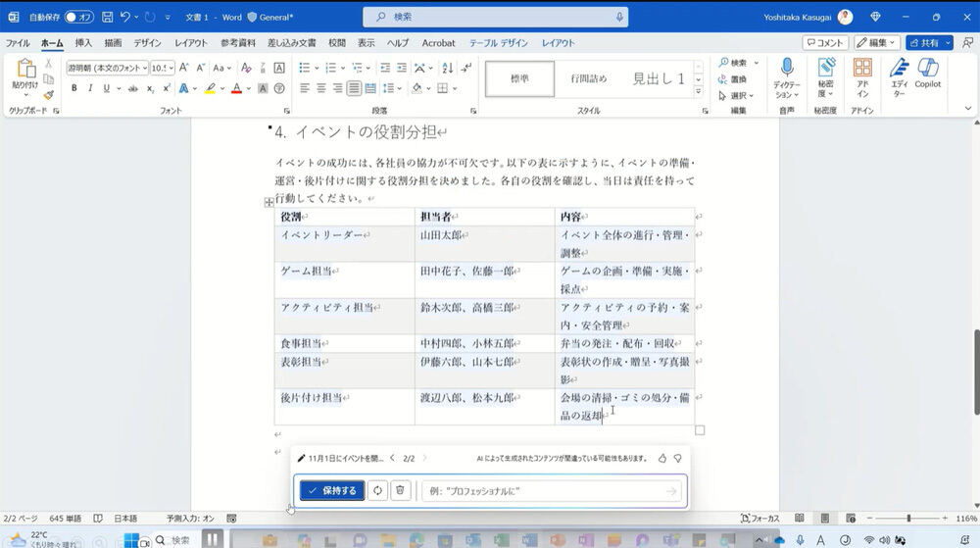The width and height of the screenshot is (980, 548).
Task: Click the Bullets list icon
Action: pyautogui.click(x=305, y=68)
